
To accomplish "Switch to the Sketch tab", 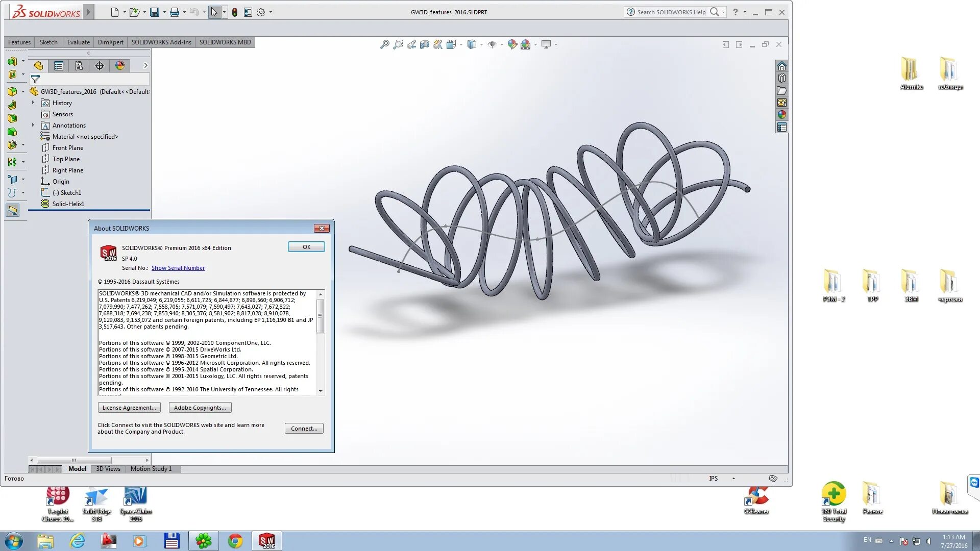I will [48, 42].
